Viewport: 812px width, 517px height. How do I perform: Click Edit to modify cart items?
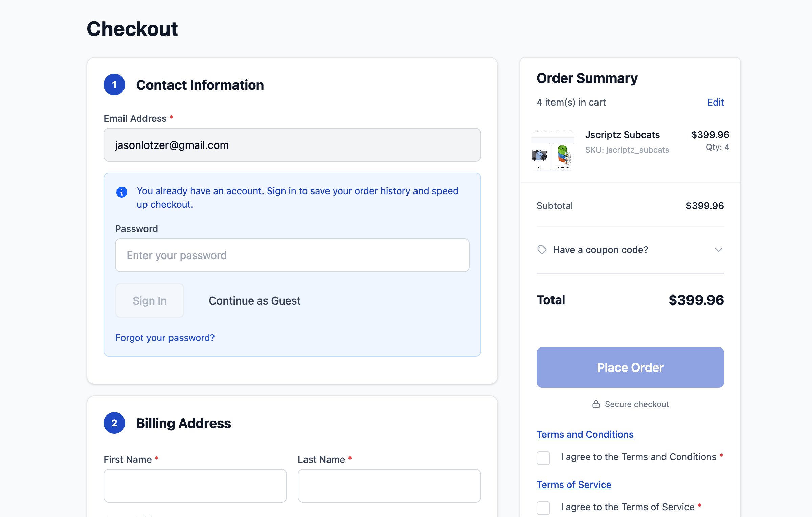[x=715, y=102]
